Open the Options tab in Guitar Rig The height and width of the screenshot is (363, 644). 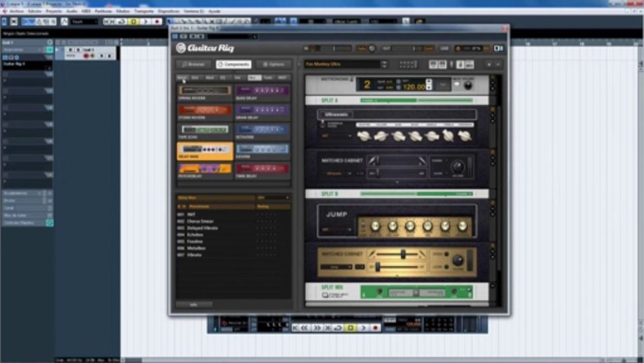point(274,65)
